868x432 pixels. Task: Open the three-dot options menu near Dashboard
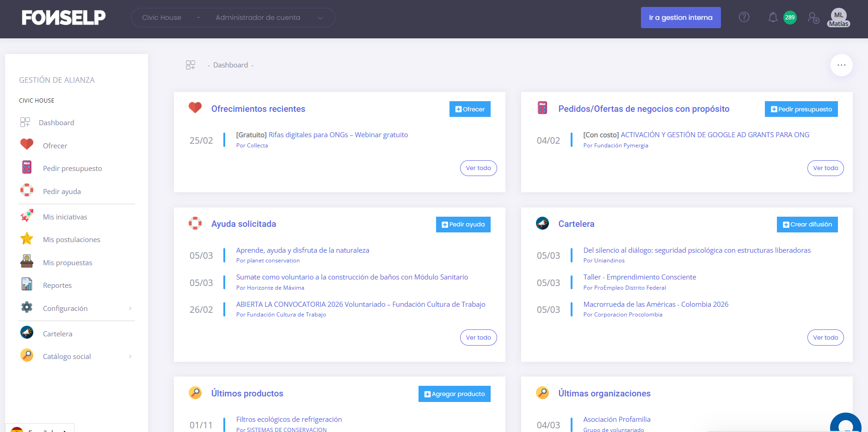(841, 65)
